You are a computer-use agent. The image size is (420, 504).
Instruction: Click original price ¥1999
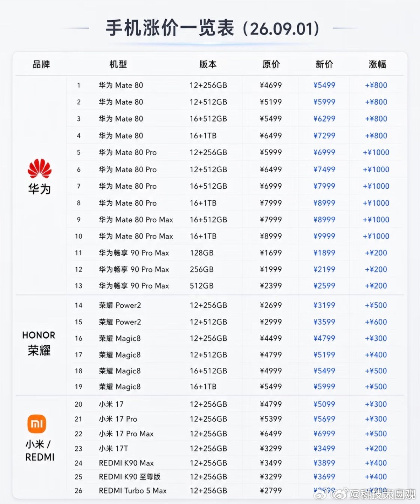click(271, 269)
